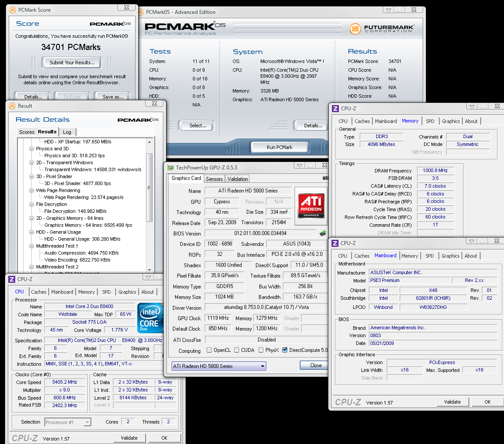This screenshot has width=504, height=444.
Task: Click Submit Your Results button
Action: (x=72, y=63)
